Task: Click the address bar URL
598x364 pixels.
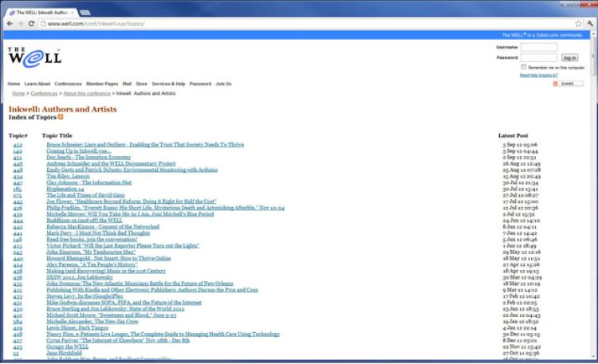Action: (x=96, y=24)
